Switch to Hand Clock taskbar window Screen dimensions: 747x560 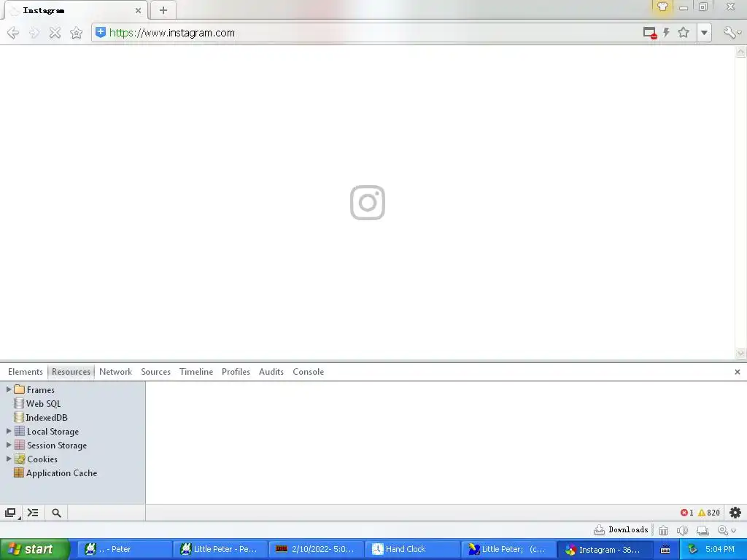[x=411, y=549]
